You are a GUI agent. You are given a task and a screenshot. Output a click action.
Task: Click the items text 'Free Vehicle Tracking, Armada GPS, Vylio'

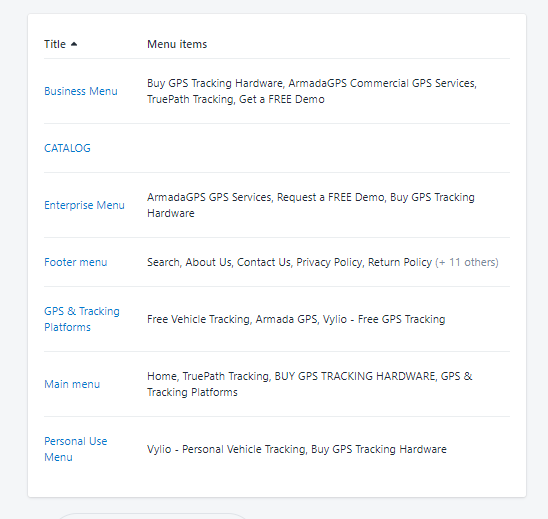pos(296,319)
